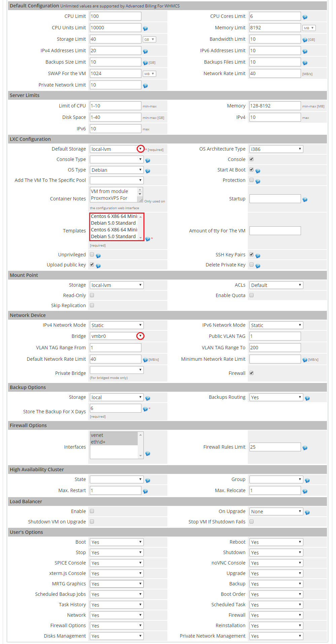
Task: Toggle the Console checkbox
Action: [251, 159]
